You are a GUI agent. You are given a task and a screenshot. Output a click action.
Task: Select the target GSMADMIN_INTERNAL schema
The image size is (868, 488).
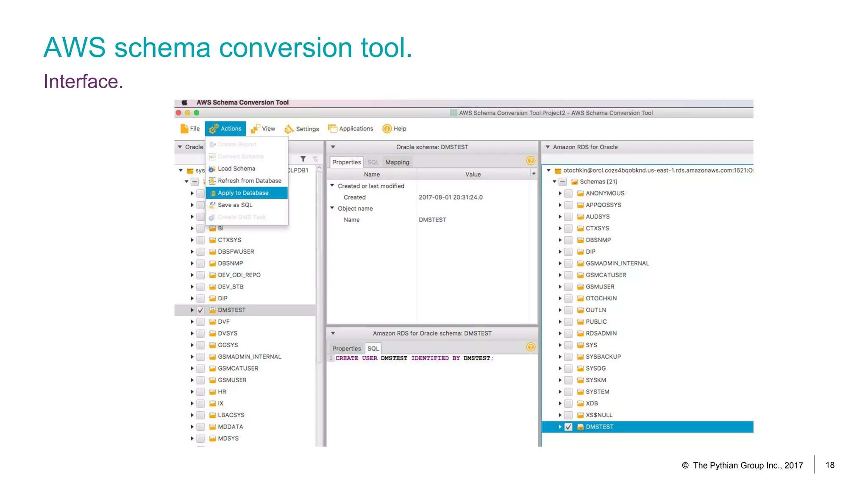617,263
